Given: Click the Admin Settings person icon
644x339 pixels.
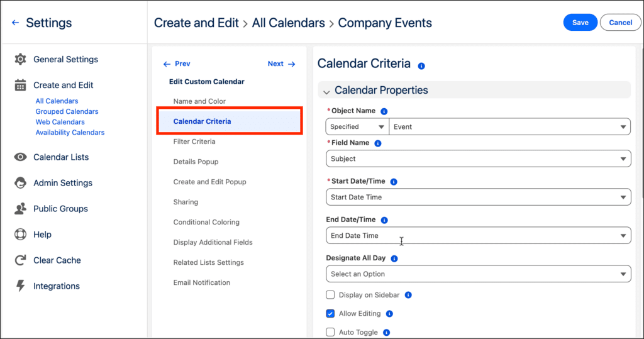Looking at the screenshot, I should pos(21,183).
